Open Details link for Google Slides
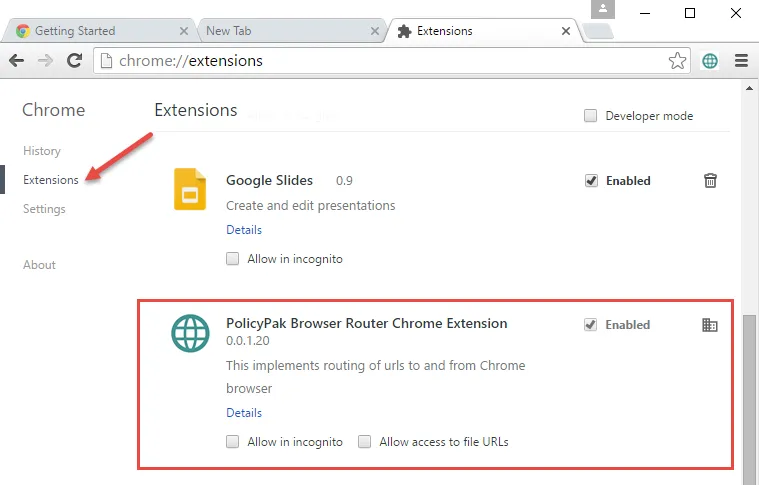The image size is (759, 485). point(244,230)
